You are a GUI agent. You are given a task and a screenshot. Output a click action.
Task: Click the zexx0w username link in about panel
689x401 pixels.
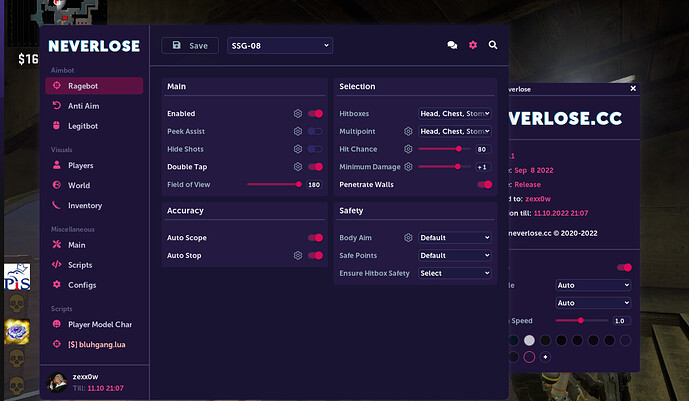[x=538, y=199]
